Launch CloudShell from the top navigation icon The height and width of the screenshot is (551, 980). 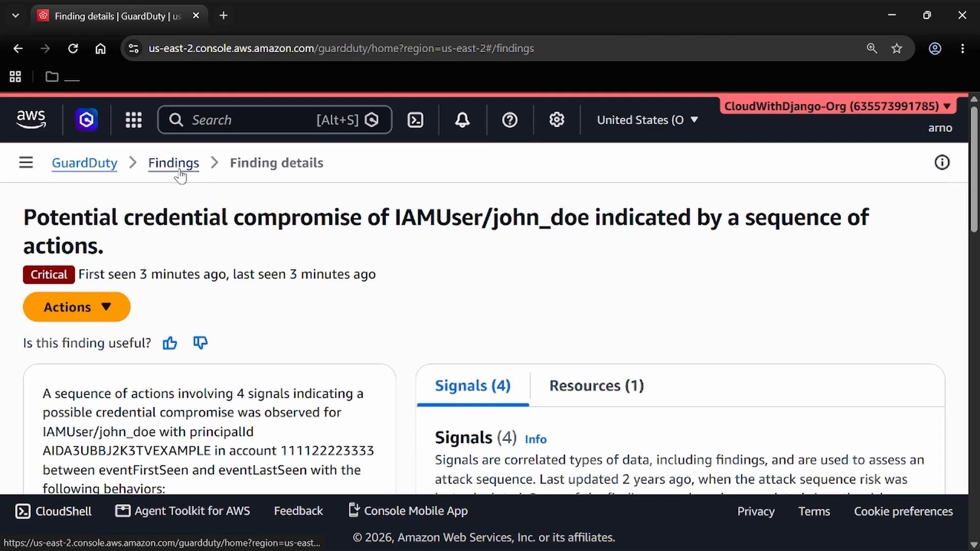click(415, 120)
